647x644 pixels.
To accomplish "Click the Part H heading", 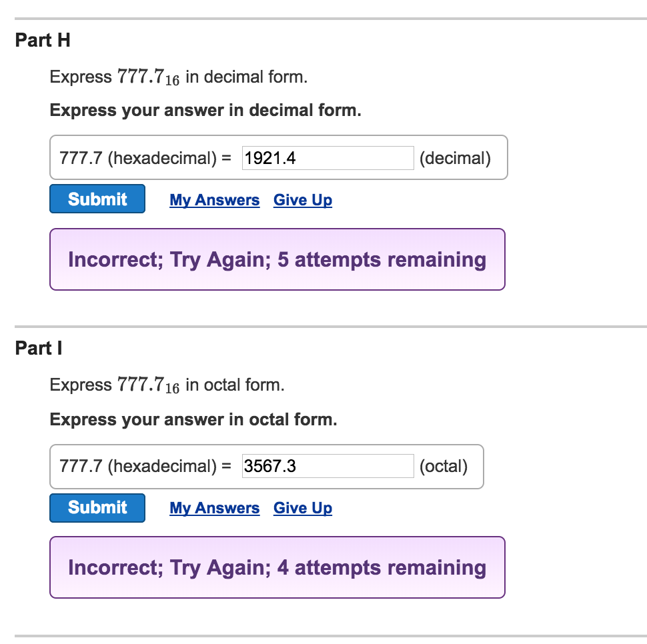I will (x=42, y=40).
